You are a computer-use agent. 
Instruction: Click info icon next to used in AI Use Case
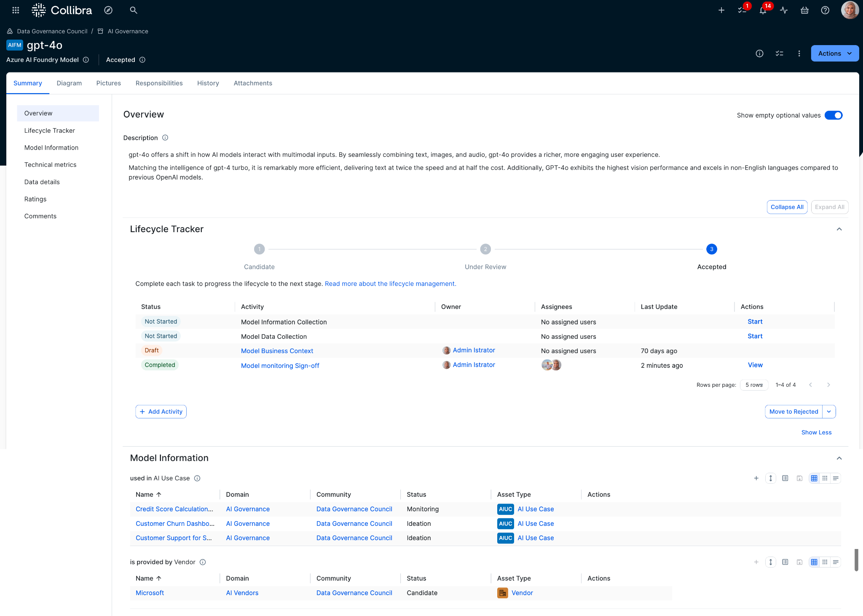coord(197,478)
